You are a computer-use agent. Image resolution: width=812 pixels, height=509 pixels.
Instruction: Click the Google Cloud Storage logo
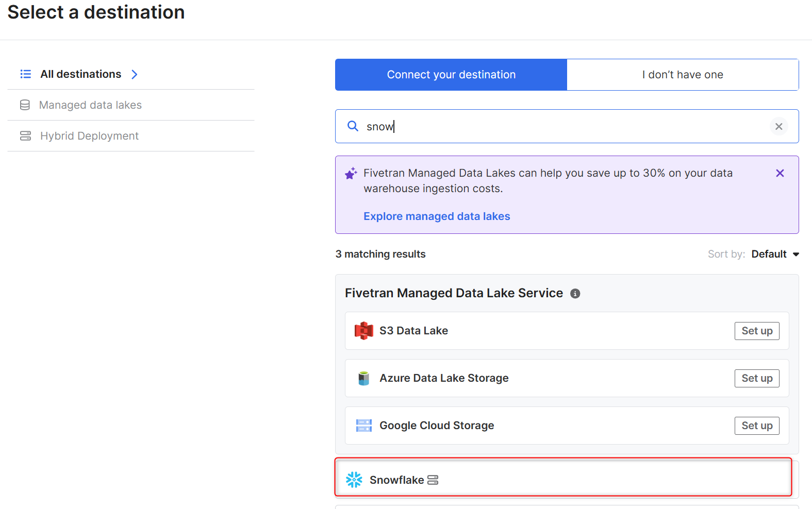364,426
